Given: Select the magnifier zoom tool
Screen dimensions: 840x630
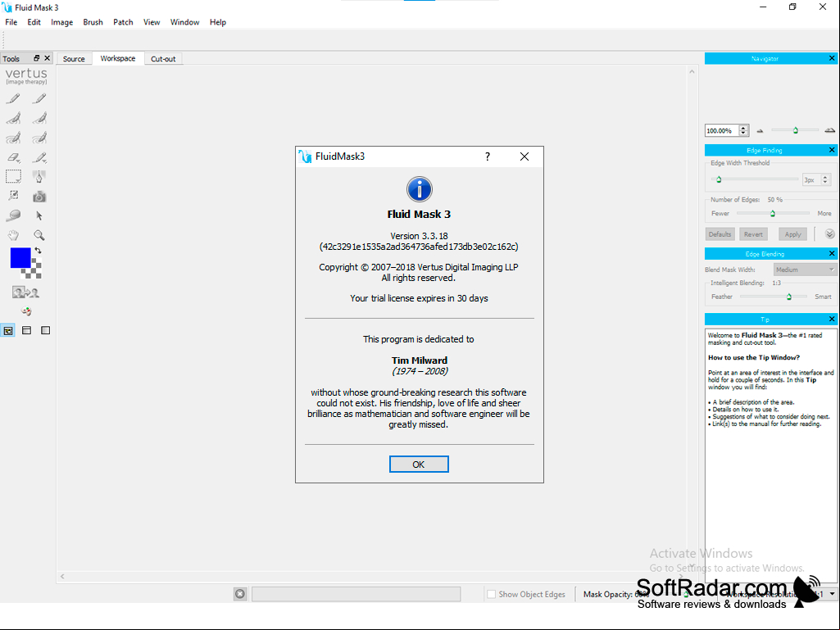Looking at the screenshot, I should coord(39,235).
